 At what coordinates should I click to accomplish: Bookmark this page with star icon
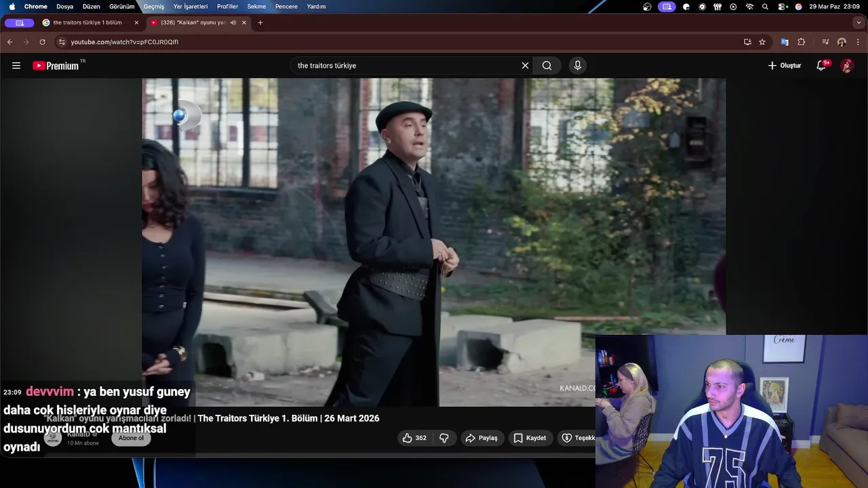pyautogui.click(x=762, y=42)
